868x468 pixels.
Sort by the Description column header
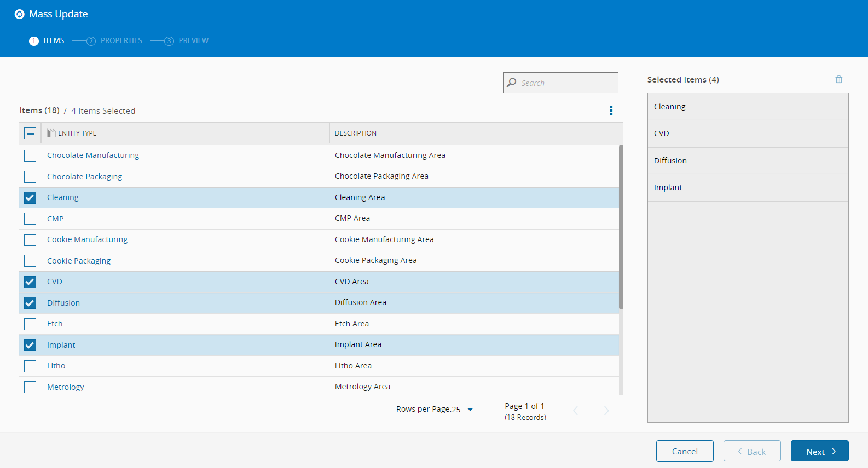point(356,133)
